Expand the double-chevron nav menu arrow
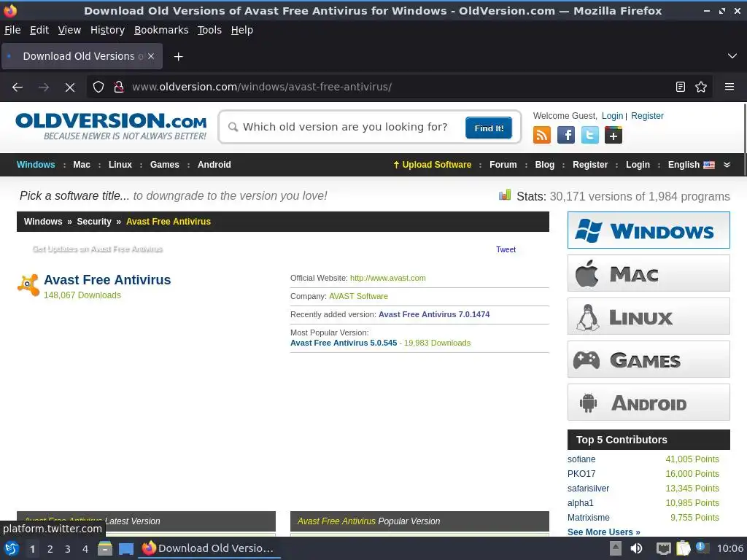 [727, 165]
